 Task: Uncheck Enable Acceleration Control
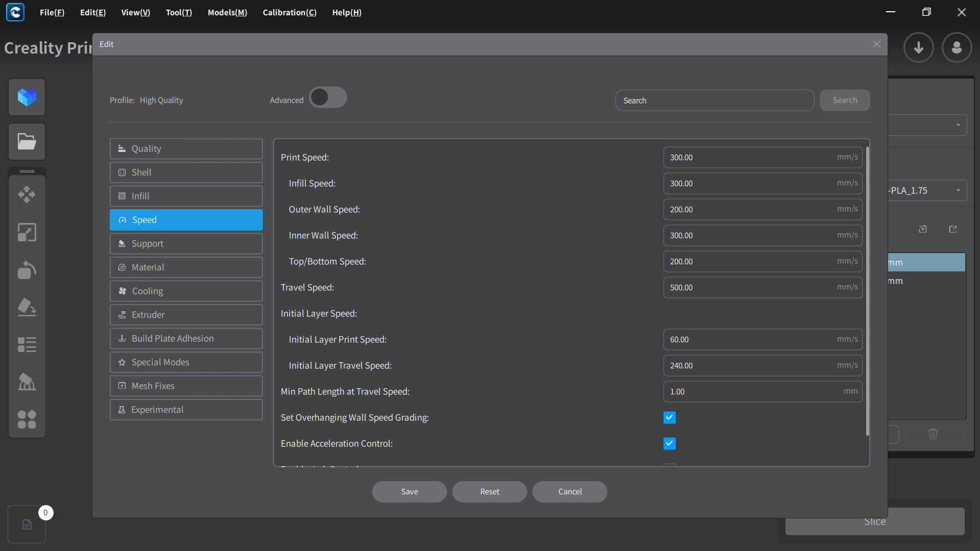(x=670, y=443)
